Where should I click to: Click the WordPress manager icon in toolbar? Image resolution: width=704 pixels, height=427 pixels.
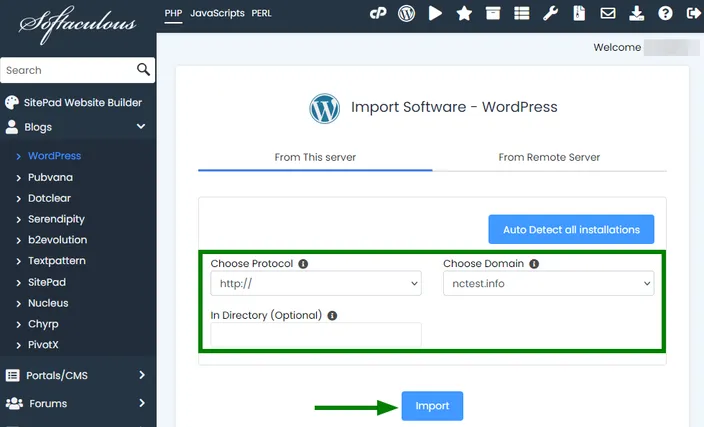(x=406, y=13)
